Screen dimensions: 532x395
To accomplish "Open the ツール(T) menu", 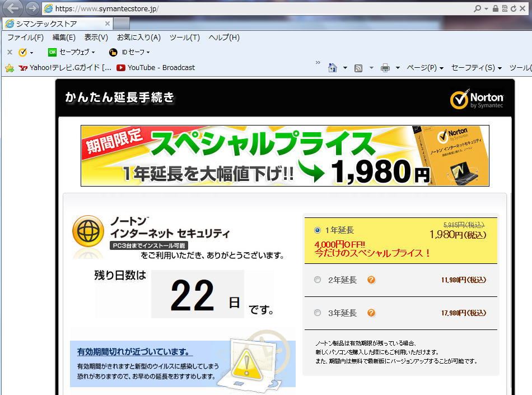I will [185, 38].
